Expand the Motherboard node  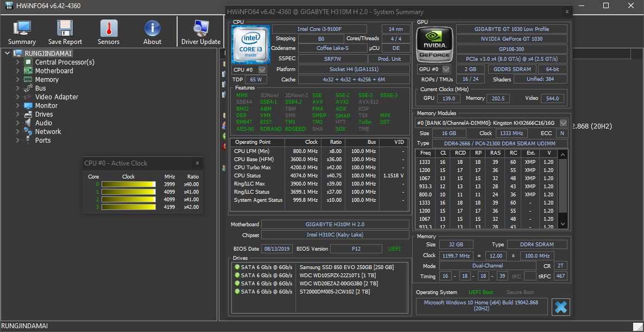(18, 71)
